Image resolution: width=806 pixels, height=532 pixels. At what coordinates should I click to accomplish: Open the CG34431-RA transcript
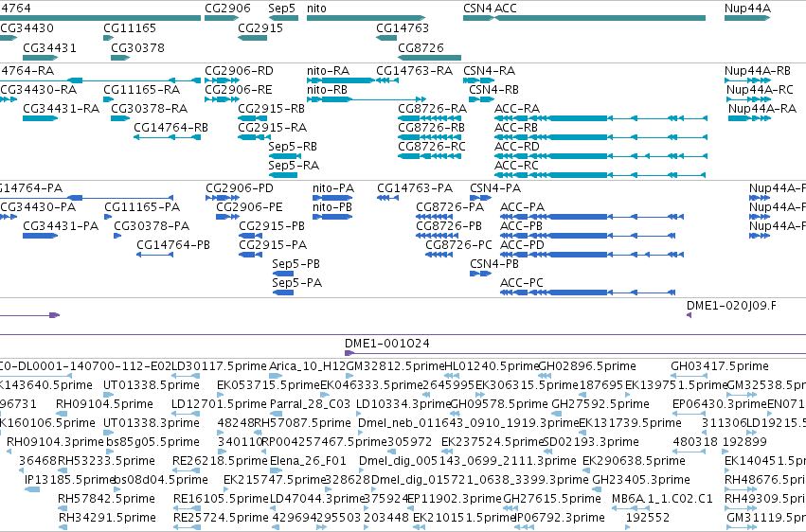pos(62,108)
